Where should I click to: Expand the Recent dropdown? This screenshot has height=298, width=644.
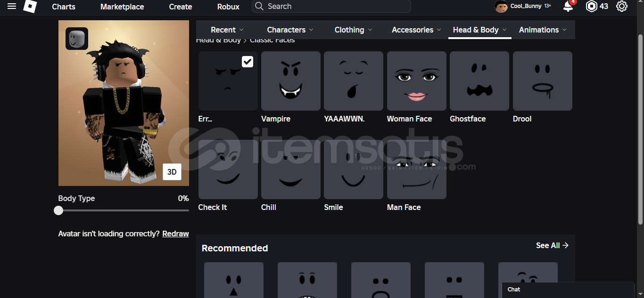227,30
